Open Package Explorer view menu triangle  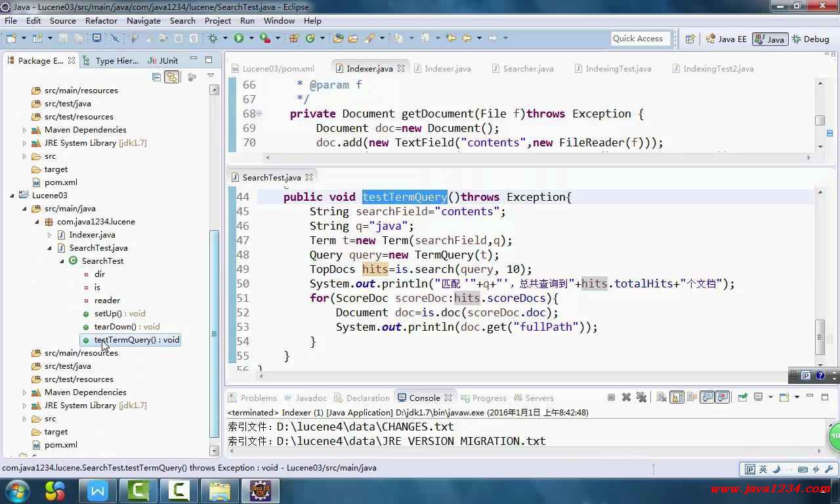(x=210, y=76)
